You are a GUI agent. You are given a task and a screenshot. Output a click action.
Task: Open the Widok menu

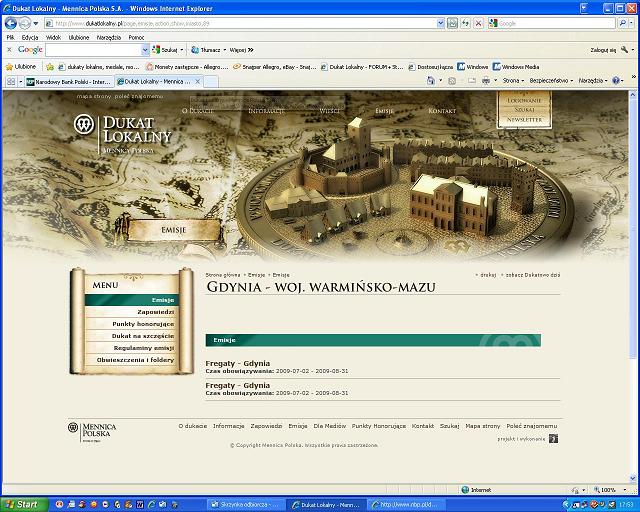53,38
